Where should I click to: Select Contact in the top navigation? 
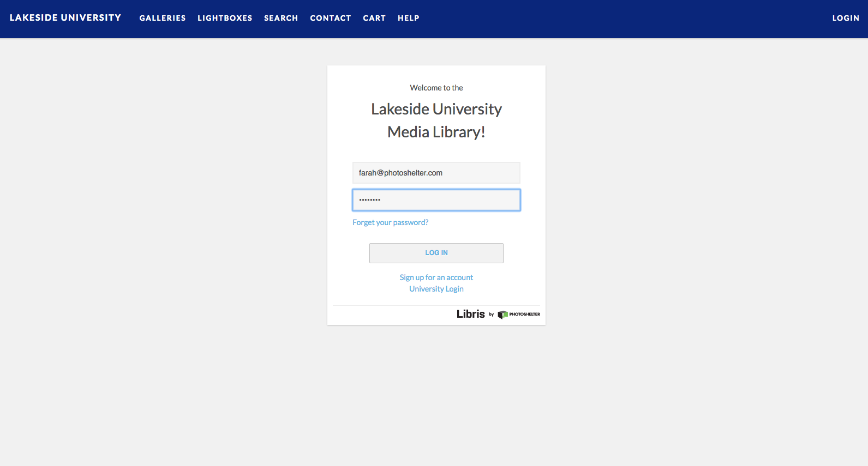pyautogui.click(x=330, y=18)
